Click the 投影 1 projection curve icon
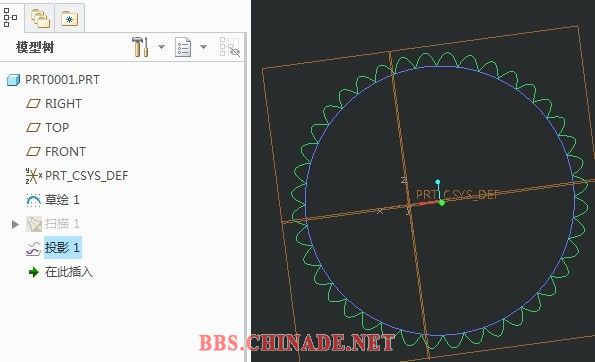595x362 pixels. [33, 249]
